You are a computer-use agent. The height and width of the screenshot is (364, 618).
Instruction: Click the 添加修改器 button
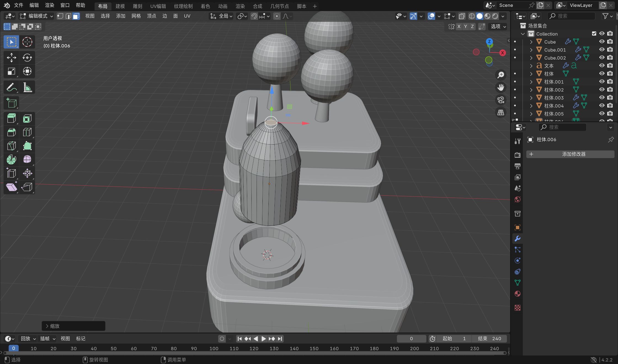tap(570, 154)
